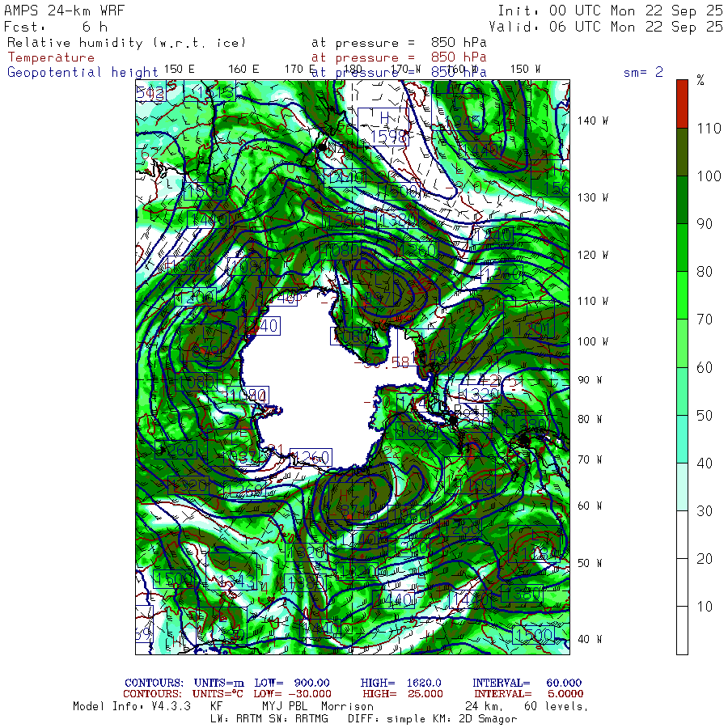Click the sm= 2 smoothing label
Screen dimensions: 728x728
pos(643,72)
